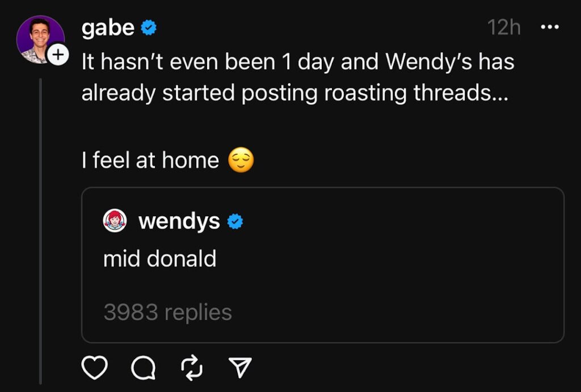View the 3983 replies on Wendy's post
Image resolution: width=581 pixels, height=392 pixels.
click(167, 312)
